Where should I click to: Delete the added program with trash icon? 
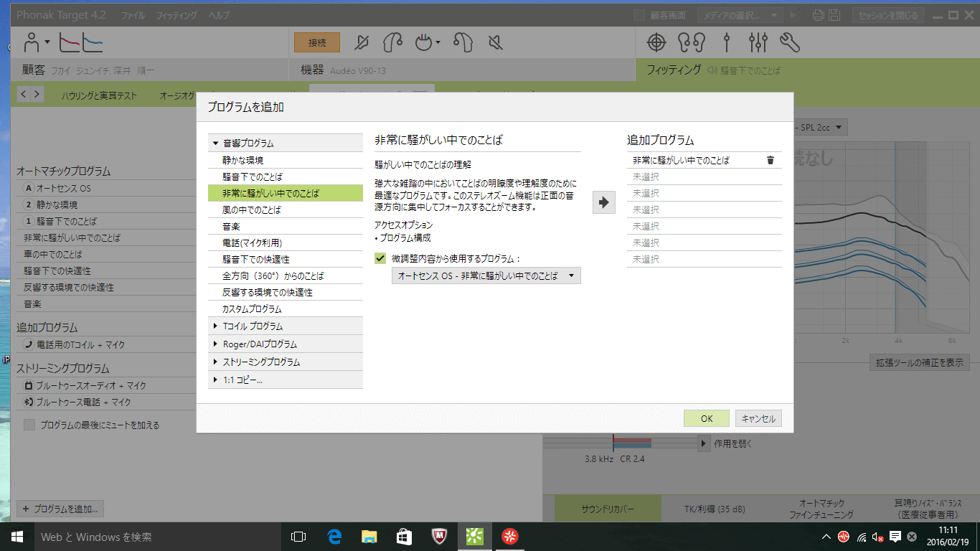pyautogui.click(x=771, y=160)
